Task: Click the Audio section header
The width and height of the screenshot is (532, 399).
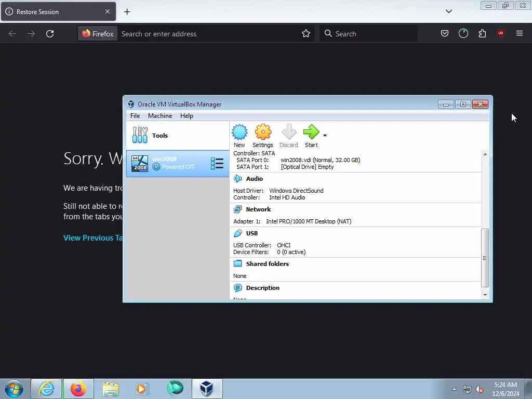Action: 254,179
